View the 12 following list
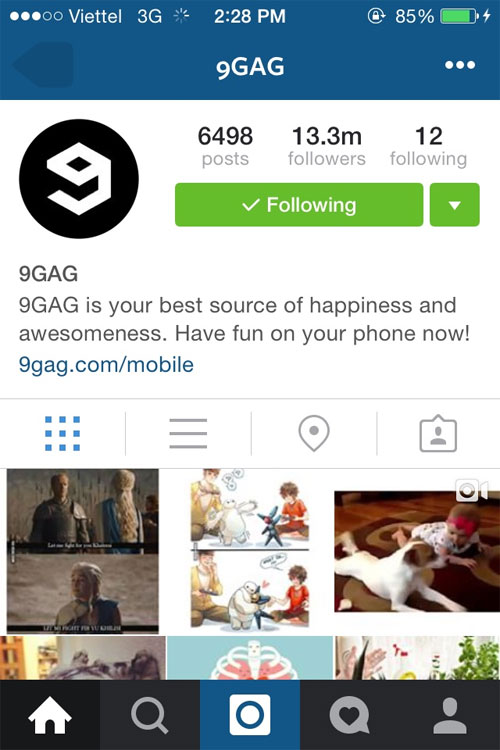This screenshot has width=500, height=750. [428, 146]
